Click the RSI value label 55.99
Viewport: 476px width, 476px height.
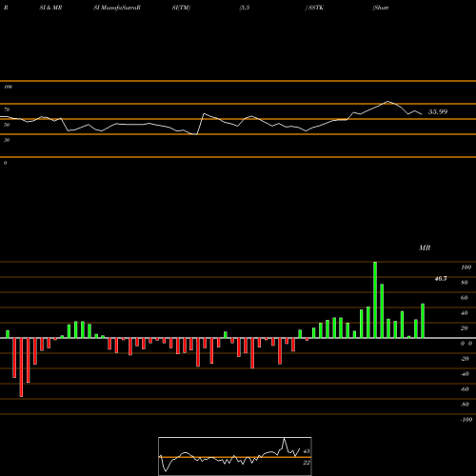[x=438, y=111]
